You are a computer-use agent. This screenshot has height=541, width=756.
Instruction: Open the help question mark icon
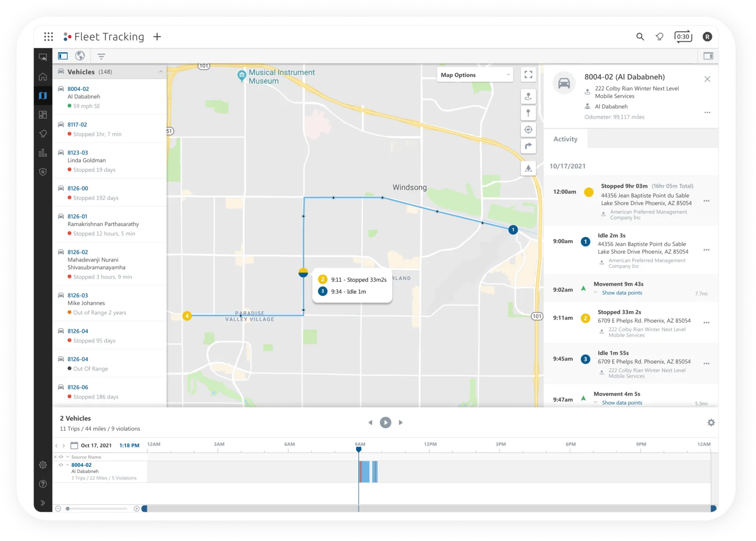[43, 484]
